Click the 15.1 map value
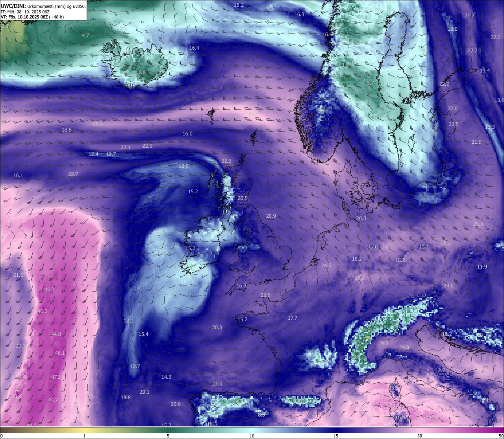Image resolution: width=504 pixels, height=439 pixels. click(424, 246)
